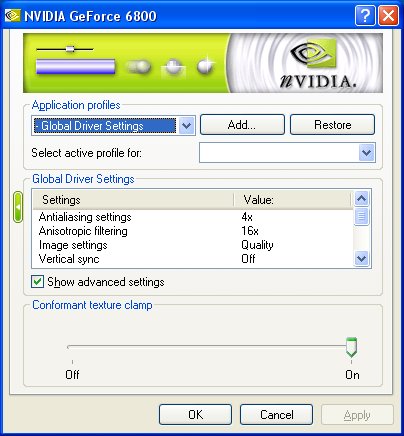This screenshot has height=436, width=404.
Task: Uncheck Show advanced settings
Action: click(37, 282)
